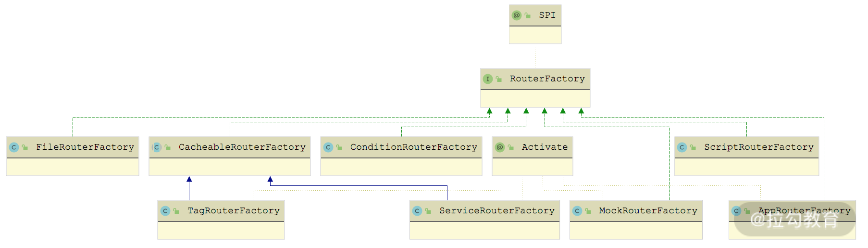Click the abstract class icon on CacheableRouterFactory

(x=157, y=147)
